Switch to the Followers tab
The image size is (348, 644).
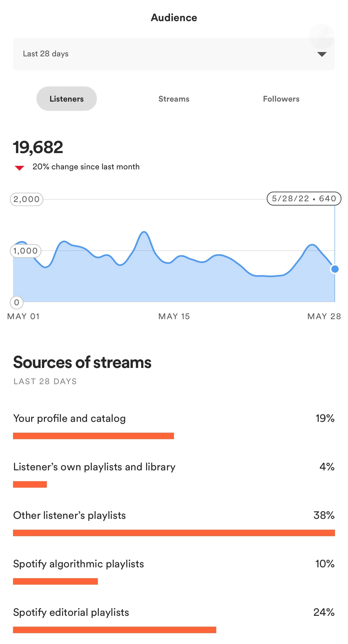pyautogui.click(x=281, y=99)
